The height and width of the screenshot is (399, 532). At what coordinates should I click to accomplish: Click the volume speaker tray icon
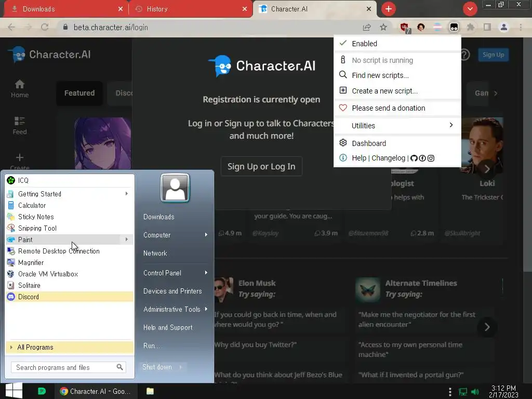tap(475, 392)
